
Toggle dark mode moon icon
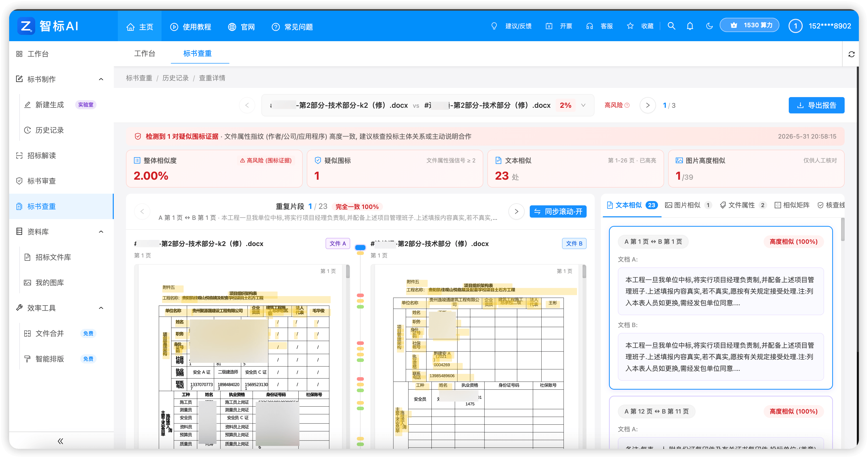(709, 26)
